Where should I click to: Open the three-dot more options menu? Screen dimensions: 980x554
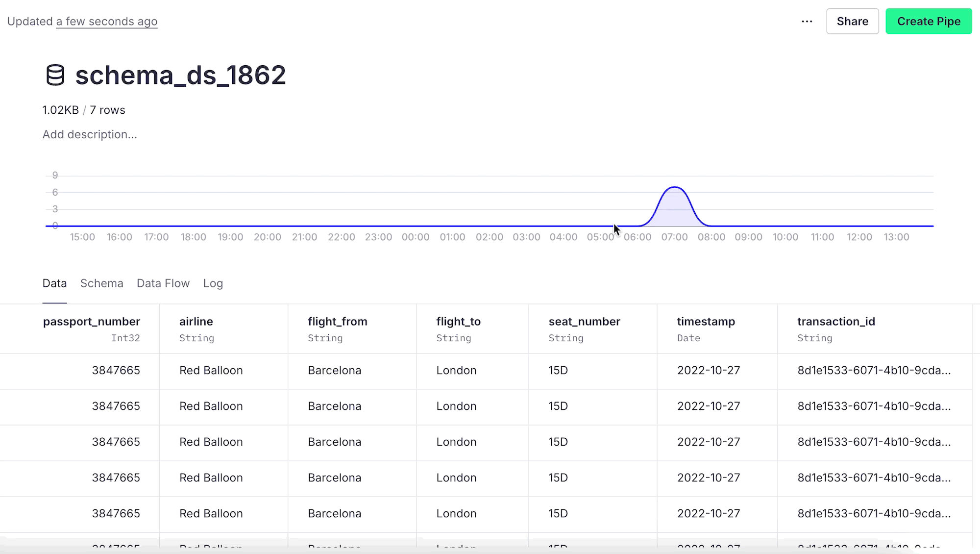[807, 22]
